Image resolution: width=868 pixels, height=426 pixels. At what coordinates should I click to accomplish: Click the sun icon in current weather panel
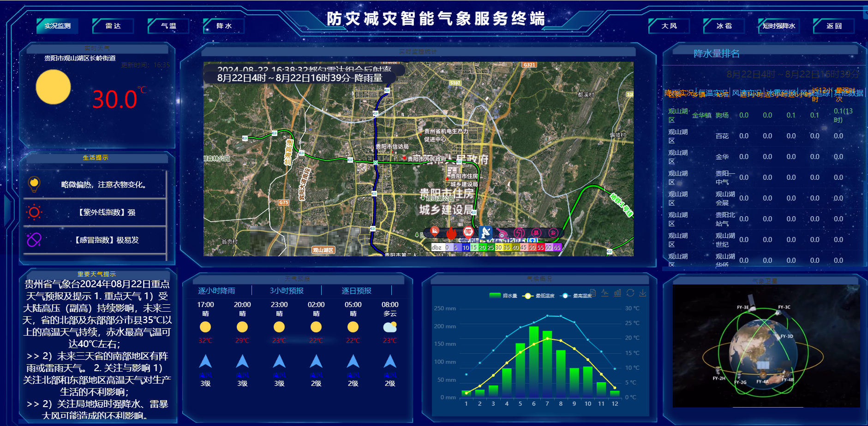click(53, 87)
